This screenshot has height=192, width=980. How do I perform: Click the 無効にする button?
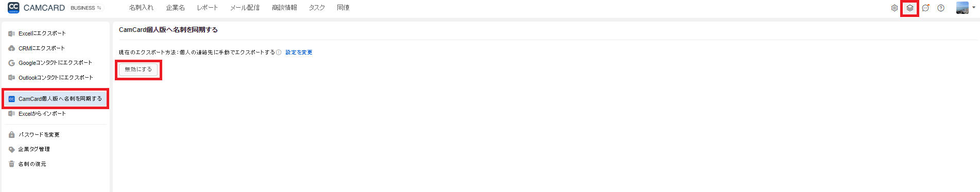click(x=139, y=69)
